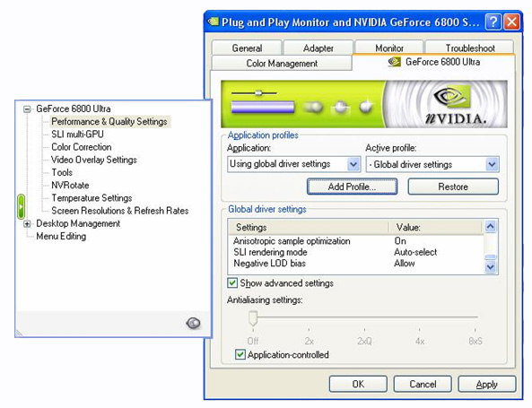Screen dimensions: 532x408
Task: Select NVRotate in the tree
Action: (70, 186)
